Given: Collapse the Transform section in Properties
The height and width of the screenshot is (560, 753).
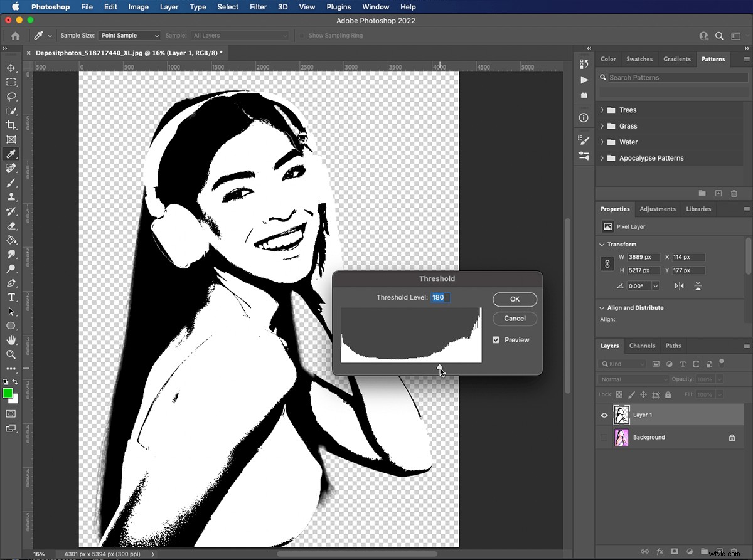Looking at the screenshot, I should (x=602, y=244).
